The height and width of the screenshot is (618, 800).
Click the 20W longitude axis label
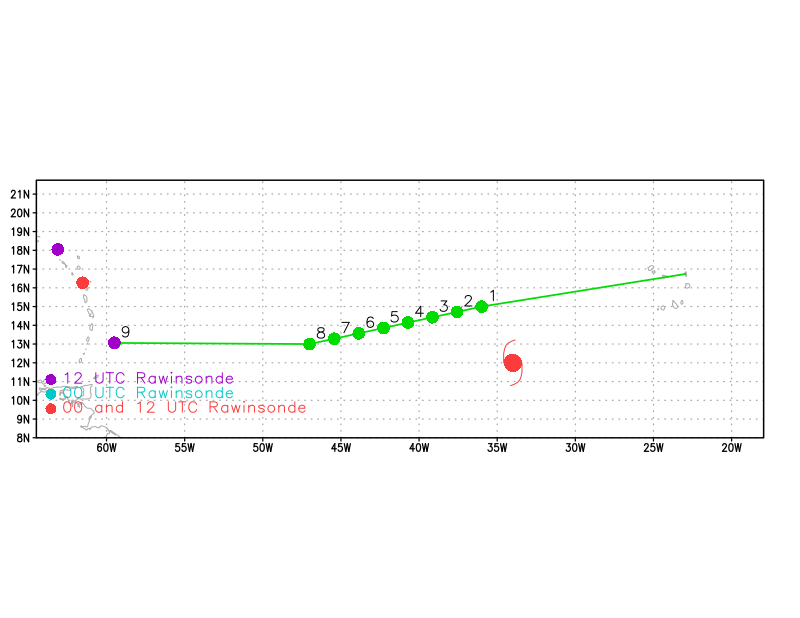point(732,448)
